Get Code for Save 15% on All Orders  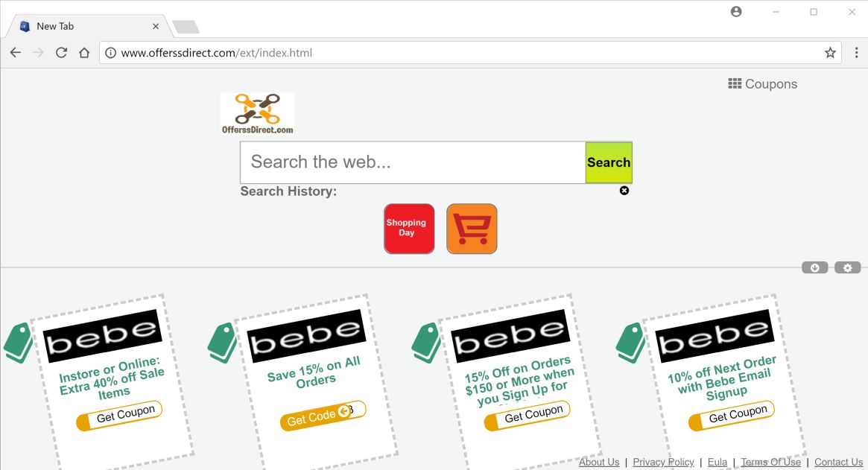[323, 415]
